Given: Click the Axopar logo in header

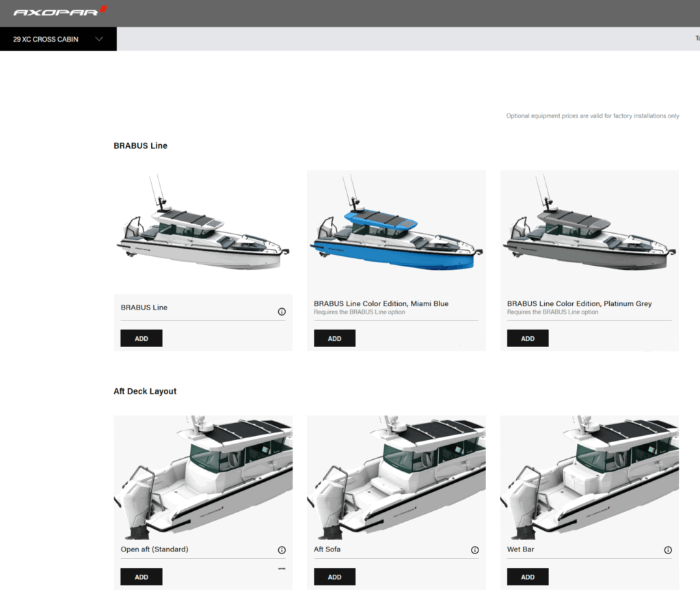Looking at the screenshot, I should click(x=60, y=11).
